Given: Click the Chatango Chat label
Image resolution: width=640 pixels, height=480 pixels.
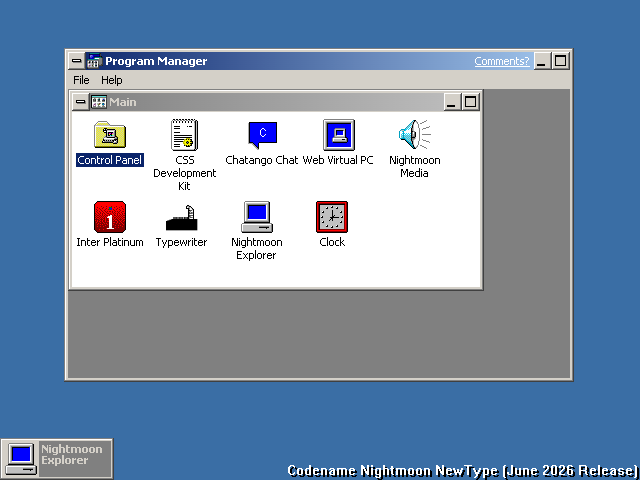Looking at the screenshot, I should pos(262,160).
